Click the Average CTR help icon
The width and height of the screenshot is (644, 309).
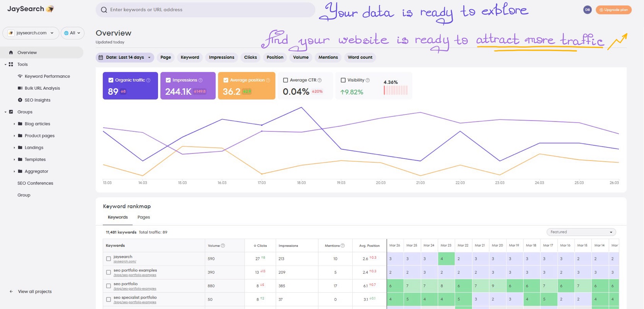319,80
